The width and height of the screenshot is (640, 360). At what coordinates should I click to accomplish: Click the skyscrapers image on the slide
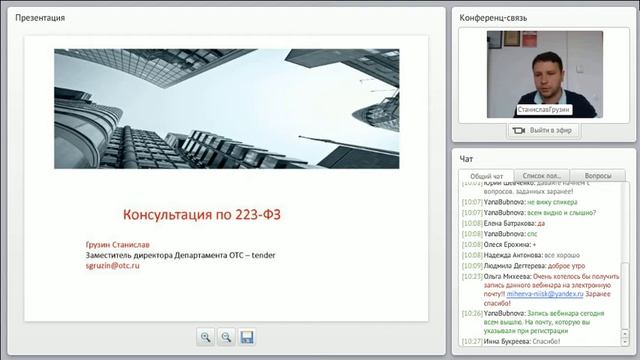pos(227,109)
